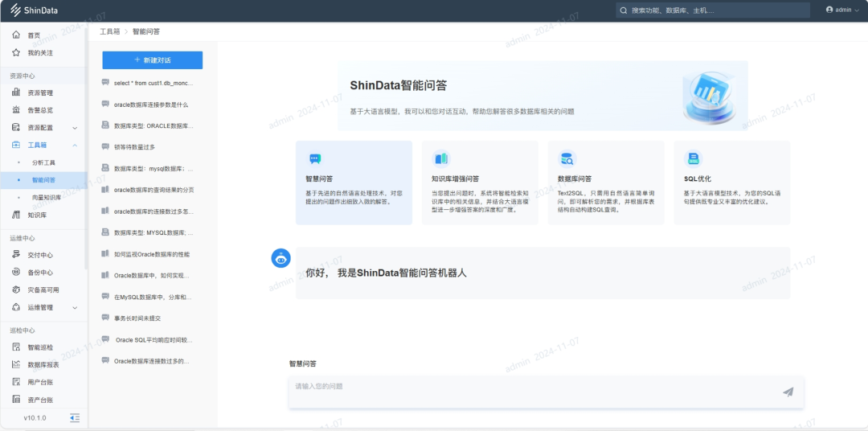
Task: Focus the top search box
Action: 713,10
